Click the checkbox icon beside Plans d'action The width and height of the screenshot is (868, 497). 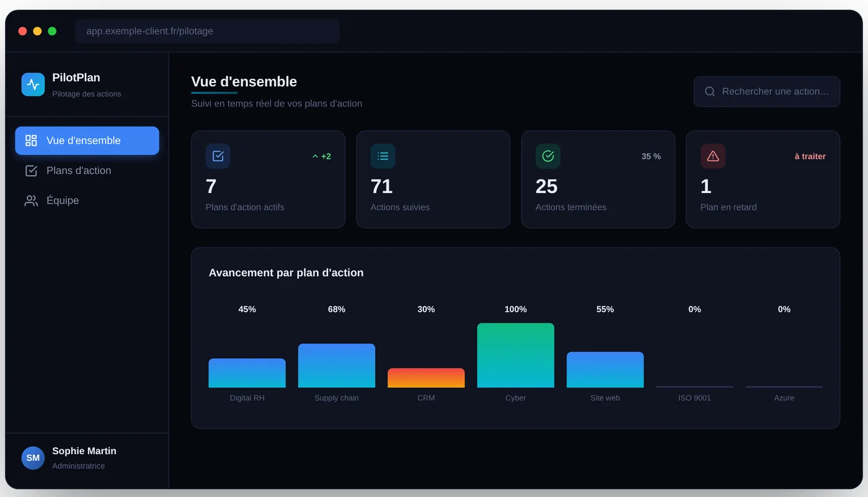point(31,171)
